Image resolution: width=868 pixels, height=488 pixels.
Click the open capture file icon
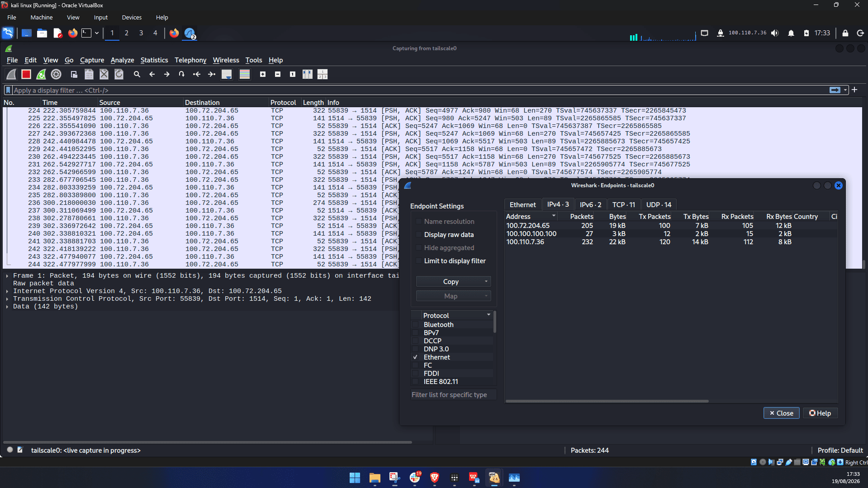(74, 74)
